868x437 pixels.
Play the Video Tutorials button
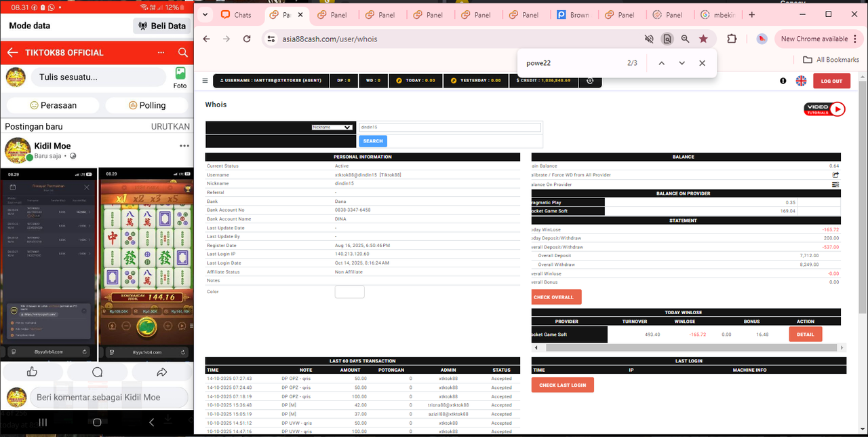pos(825,109)
